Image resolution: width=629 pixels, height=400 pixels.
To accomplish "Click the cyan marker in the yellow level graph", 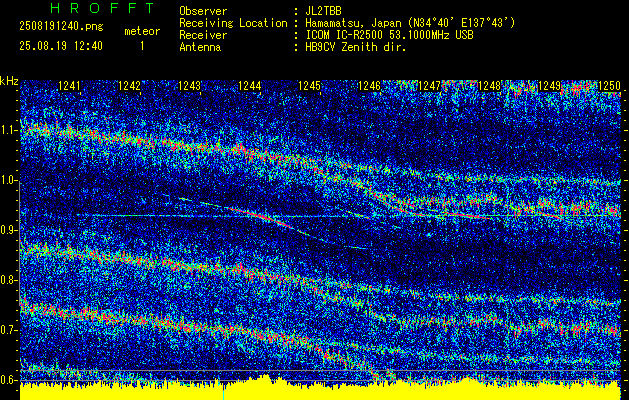I will click(223, 394).
